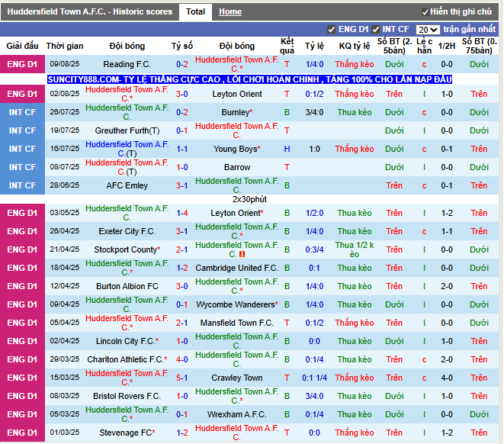Click the 1/2H column header
This screenshot has width=504, height=444.
(447, 46)
